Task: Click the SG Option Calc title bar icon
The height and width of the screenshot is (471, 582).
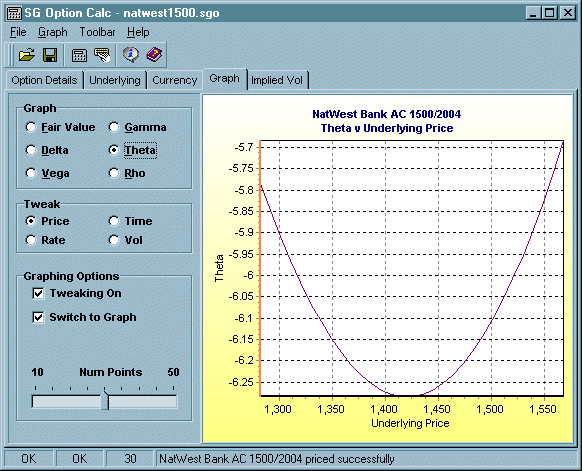Action: point(14,13)
